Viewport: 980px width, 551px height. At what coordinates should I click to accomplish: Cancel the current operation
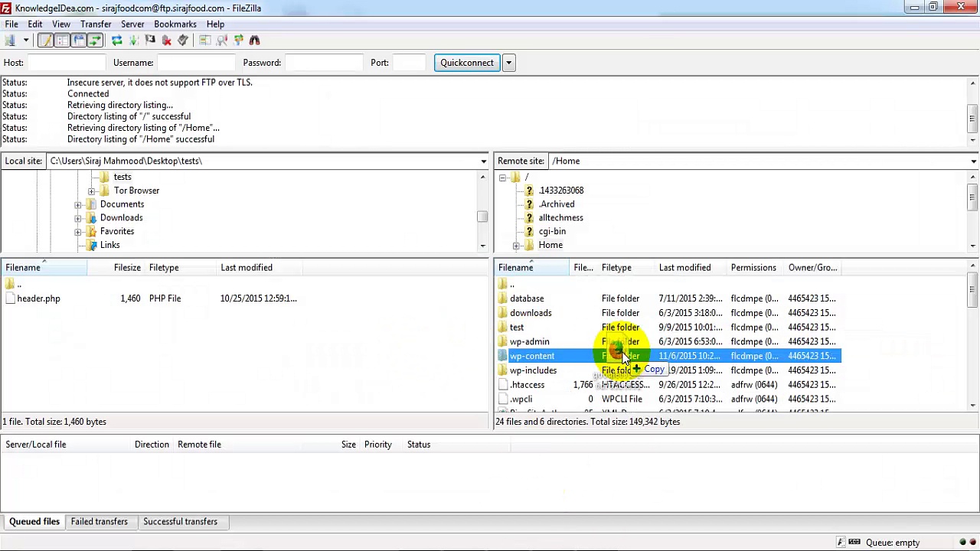(150, 40)
